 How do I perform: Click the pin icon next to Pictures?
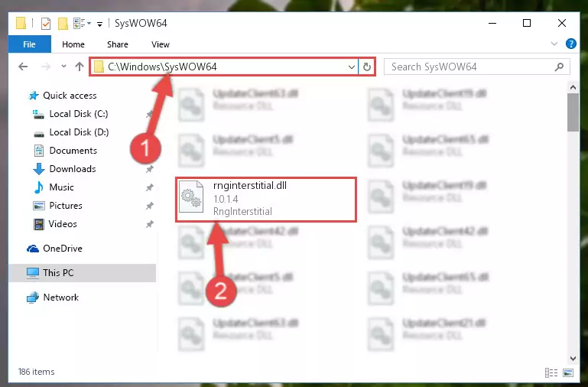coord(150,206)
